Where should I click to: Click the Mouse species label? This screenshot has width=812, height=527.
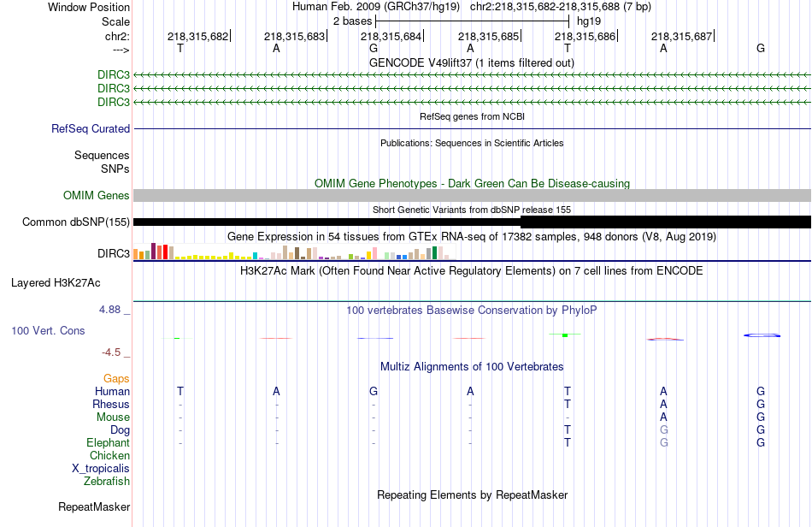114,417
